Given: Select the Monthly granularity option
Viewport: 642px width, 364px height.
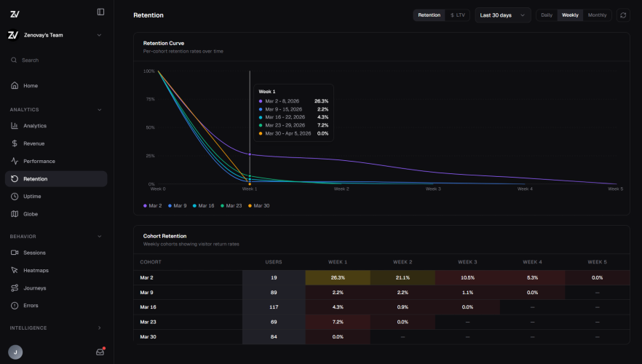Looking at the screenshot, I should tap(597, 15).
